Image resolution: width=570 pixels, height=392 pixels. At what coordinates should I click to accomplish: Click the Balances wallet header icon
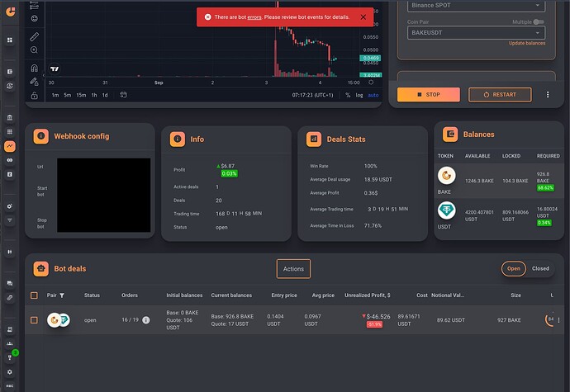pyautogui.click(x=450, y=134)
